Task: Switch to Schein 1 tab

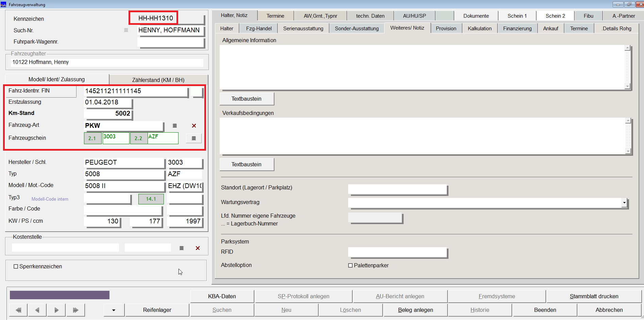Action: click(517, 16)
